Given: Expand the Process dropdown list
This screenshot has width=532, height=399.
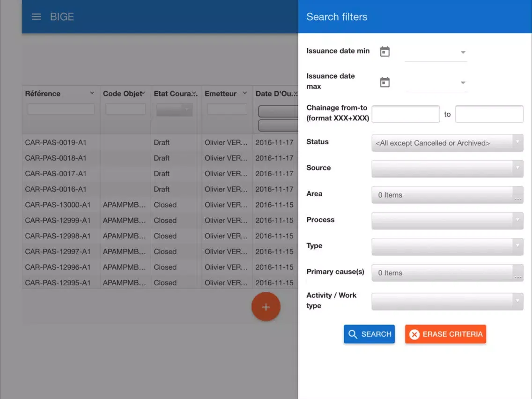Looking at the screenshot, I should pos(447,221).
